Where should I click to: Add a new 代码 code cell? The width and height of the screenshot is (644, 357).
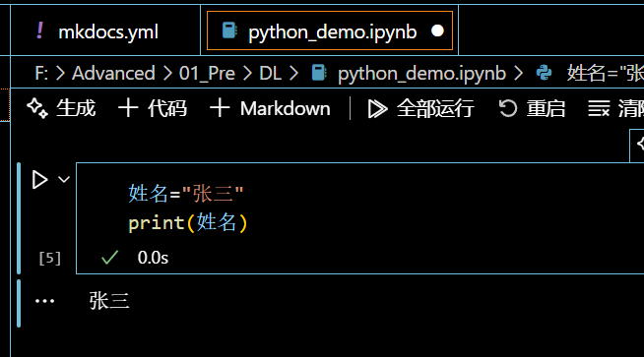153,109
